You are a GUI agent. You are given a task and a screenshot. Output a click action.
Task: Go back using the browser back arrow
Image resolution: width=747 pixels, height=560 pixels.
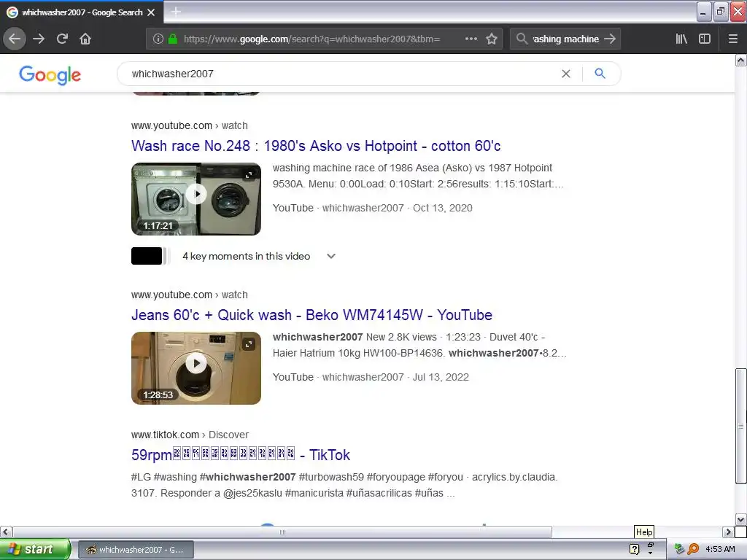click(x=15, y=39)
